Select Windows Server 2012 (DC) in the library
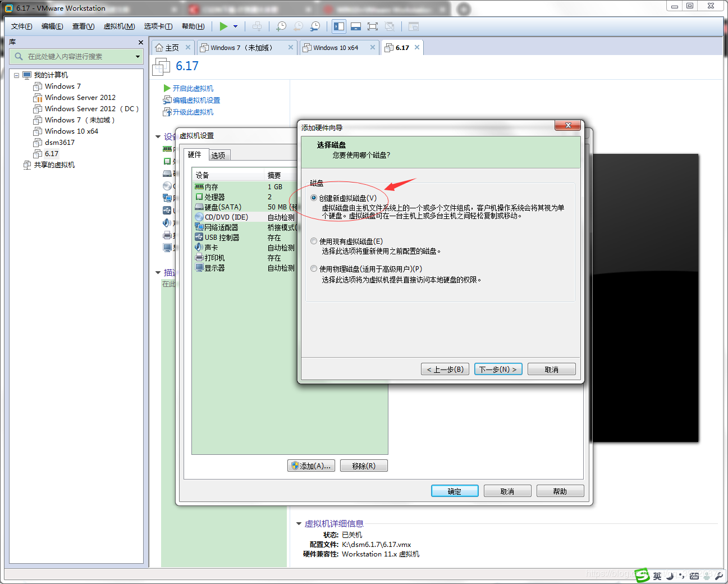Screen dimensions: 728x584 coord(86,109)
